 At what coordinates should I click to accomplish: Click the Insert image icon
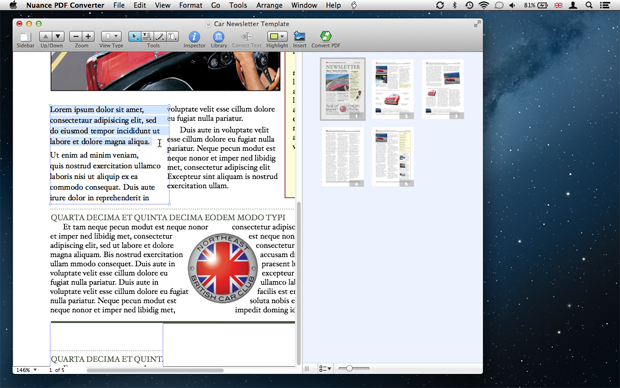299,37
